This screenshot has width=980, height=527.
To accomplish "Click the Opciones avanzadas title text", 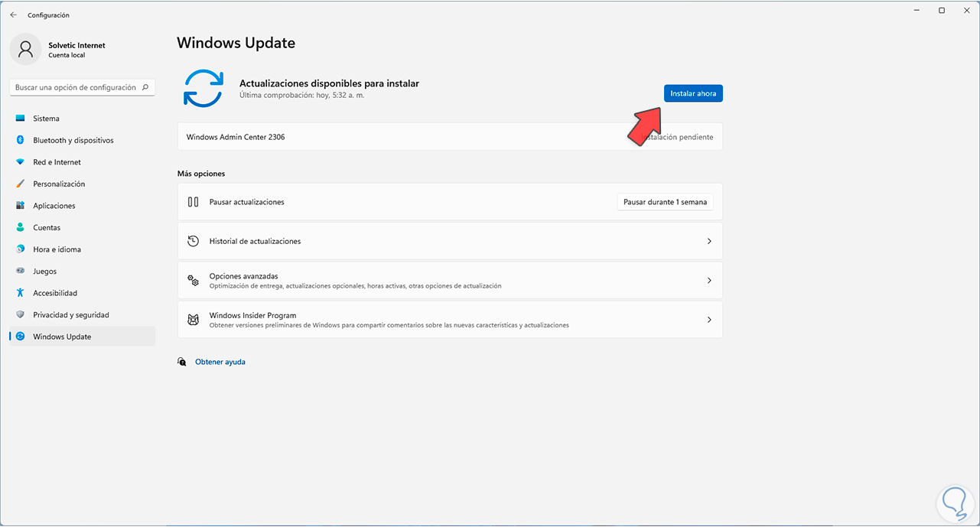I will click(x=243, y=275).
